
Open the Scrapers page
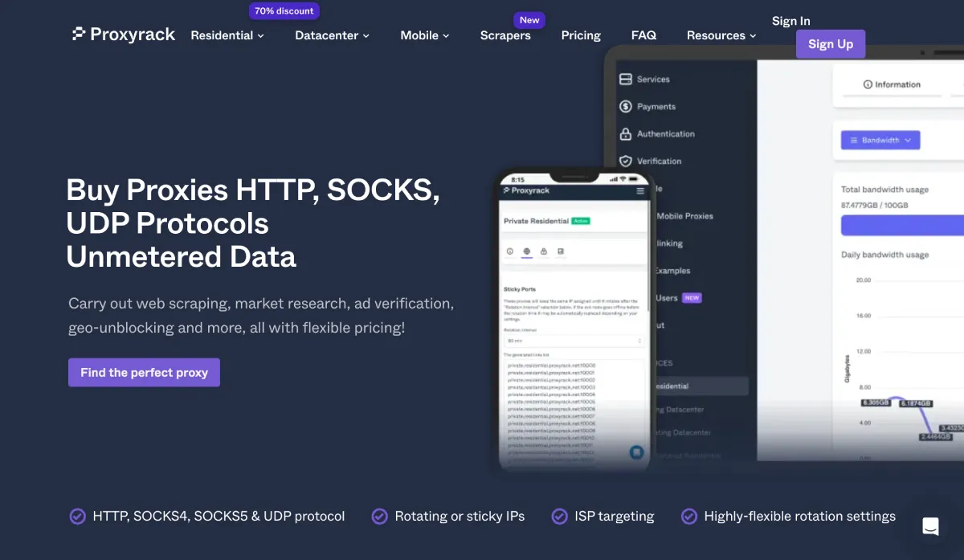(505, 35)
